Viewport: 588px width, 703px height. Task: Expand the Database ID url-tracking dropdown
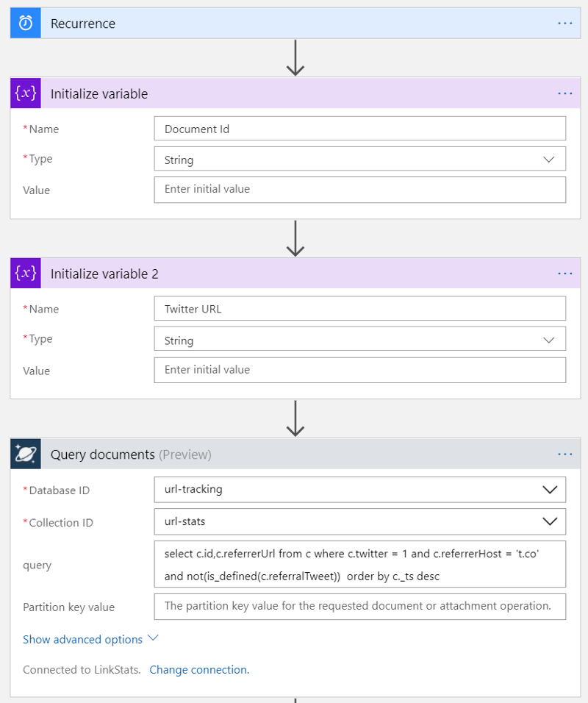point(548,489)
